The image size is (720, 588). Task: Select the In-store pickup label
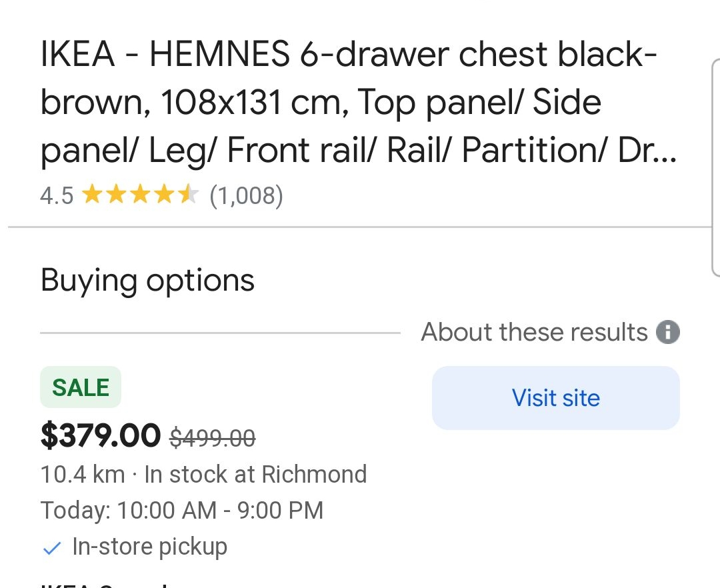click(x=150, y=547)
